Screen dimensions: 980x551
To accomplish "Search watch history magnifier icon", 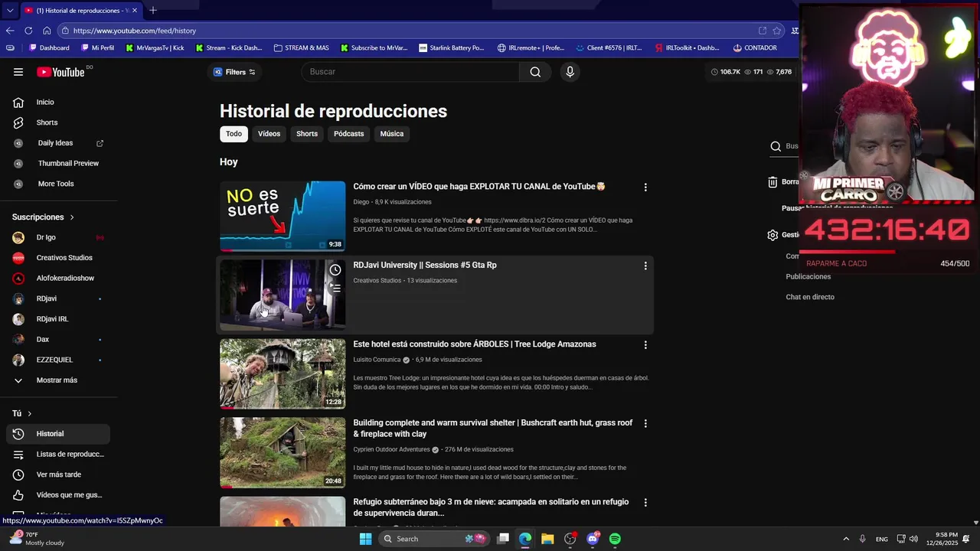I will coord(776,146).
